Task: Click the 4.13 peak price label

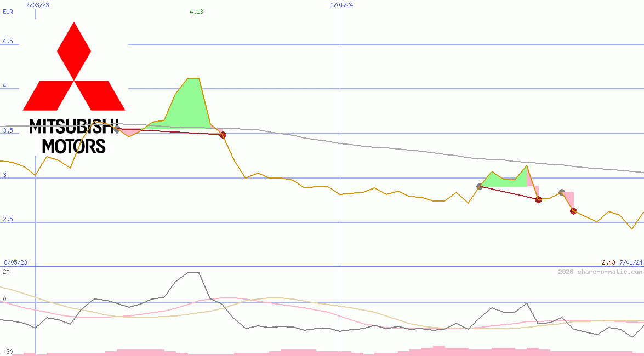Action: 196,12
